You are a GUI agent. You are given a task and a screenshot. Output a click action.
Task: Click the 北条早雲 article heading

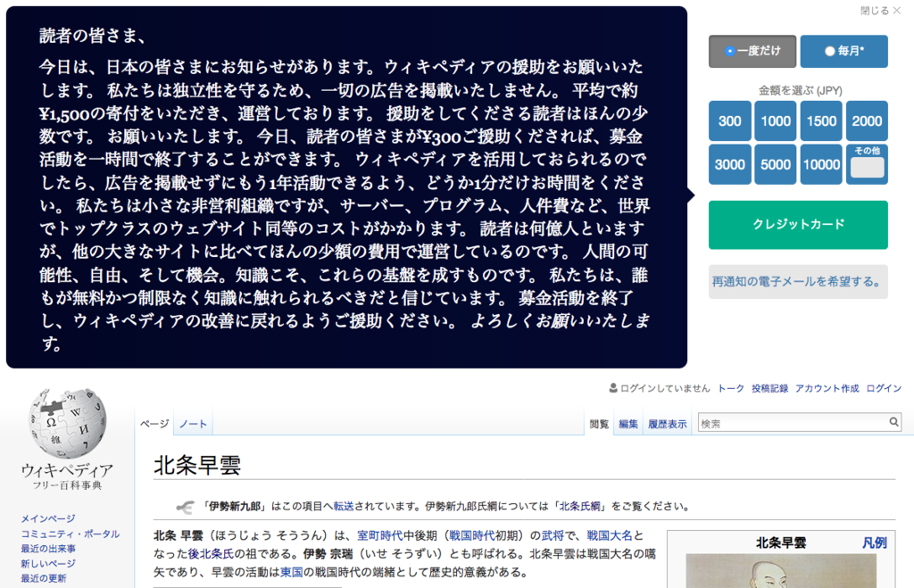[197, 465]
